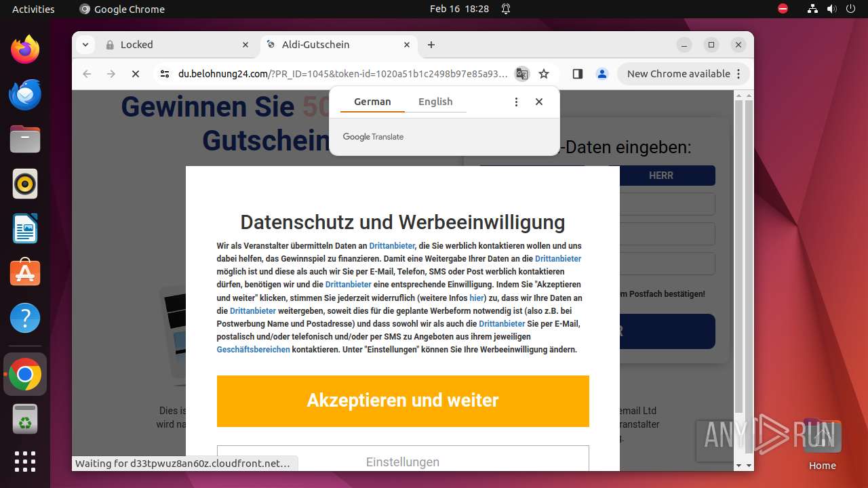Open the Chrome profile avatar

[602, 74]
